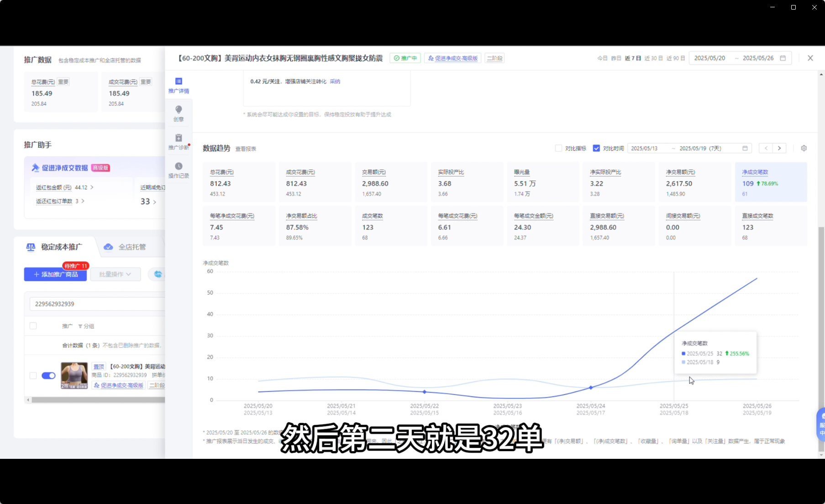Uncheck the 对比时间 checkbox
Screen dimensions: 825x504
tap(596, 148)
